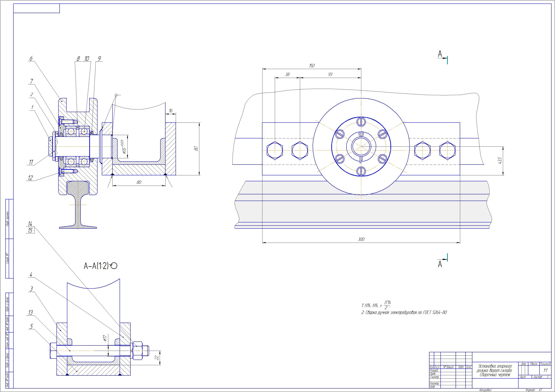
Task: Select part callout number 6
Action: point(31,59)
